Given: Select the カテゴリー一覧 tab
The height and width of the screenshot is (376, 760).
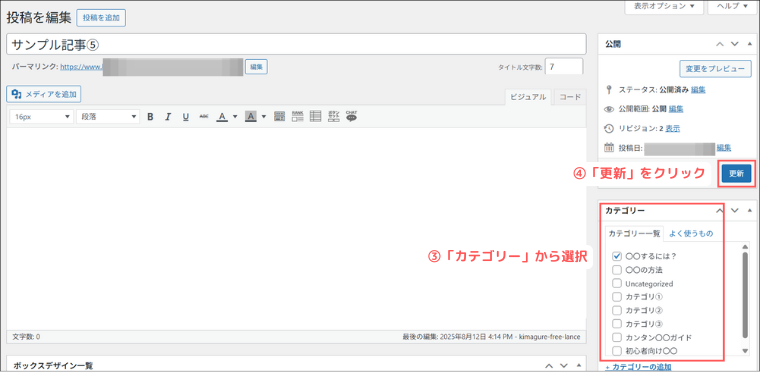Looking at the screenshot, I should (x=634, y=234).
